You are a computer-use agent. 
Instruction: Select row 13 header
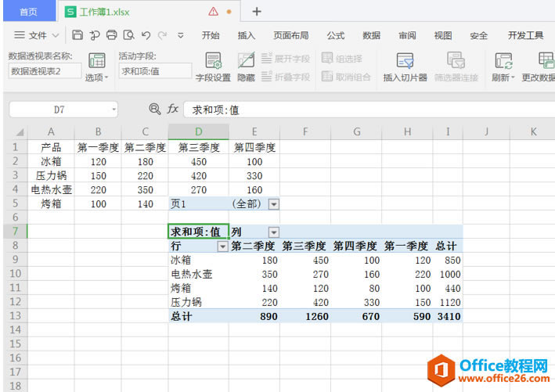15,315
